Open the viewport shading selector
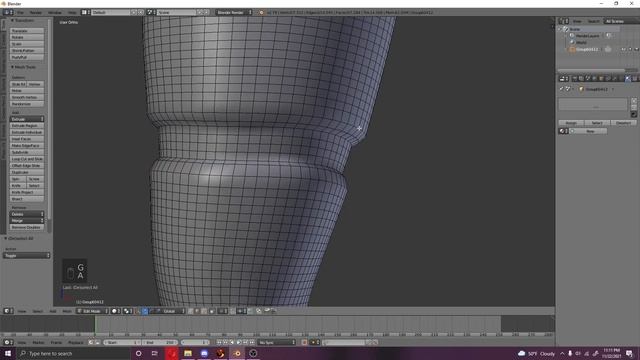 coord(116,311)
